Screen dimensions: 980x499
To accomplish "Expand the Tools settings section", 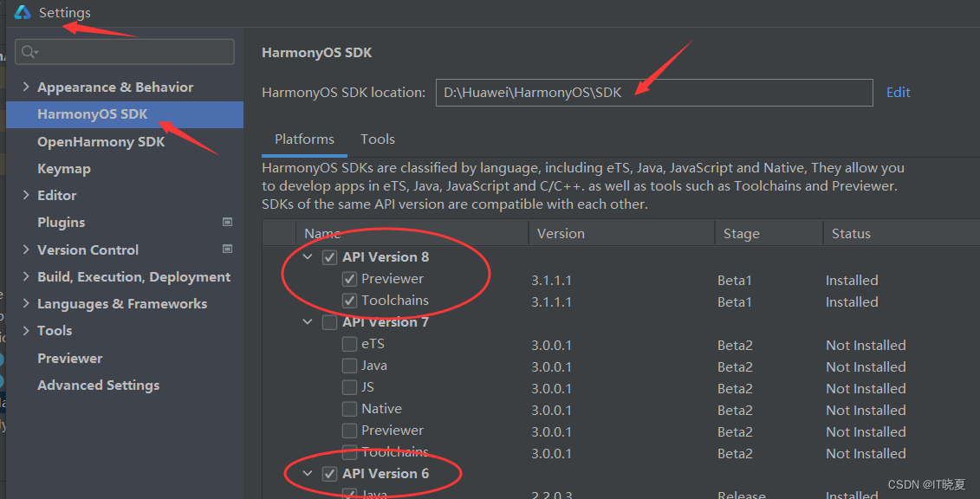I will point(26,330).
